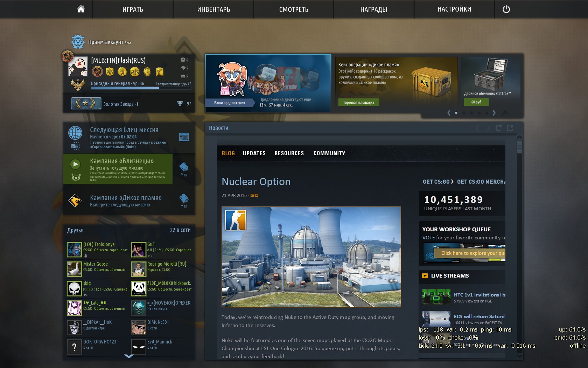
Task: Click the Operation Wildfire case image
Action: (431, 81)
